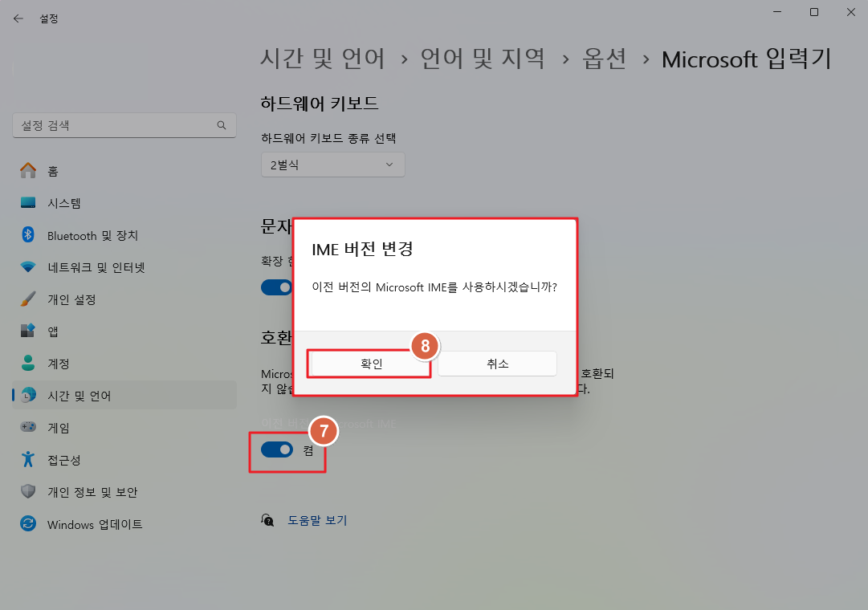Toggle the 확장 switch under 문자
Screen dimensions: 868x610
coord(277,287)
